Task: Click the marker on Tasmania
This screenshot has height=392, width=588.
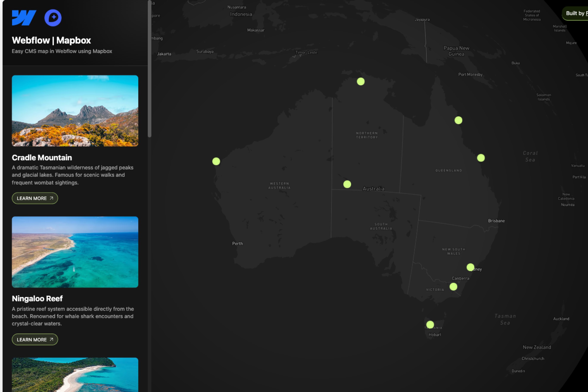Action: pyautogui.click(x=430, y=324)
